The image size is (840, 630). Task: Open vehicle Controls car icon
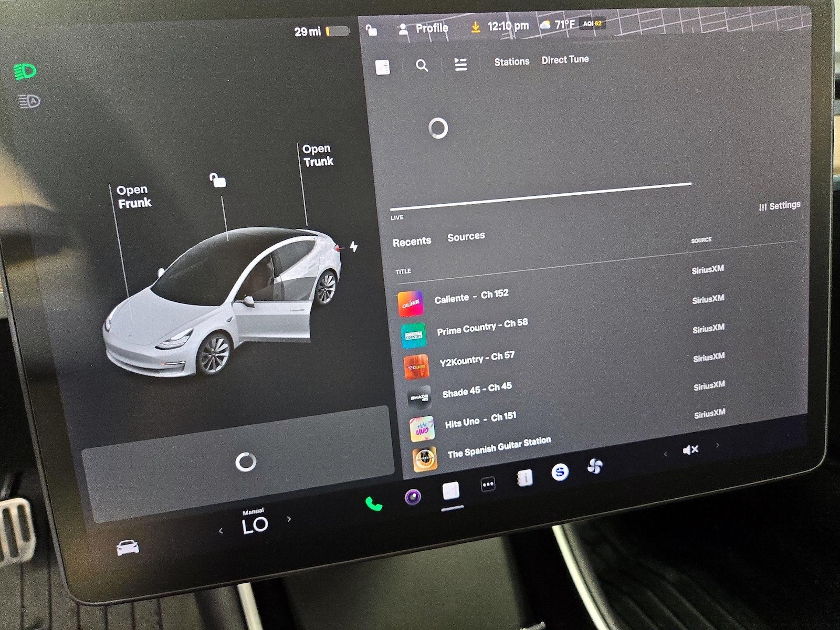point(128,548)
